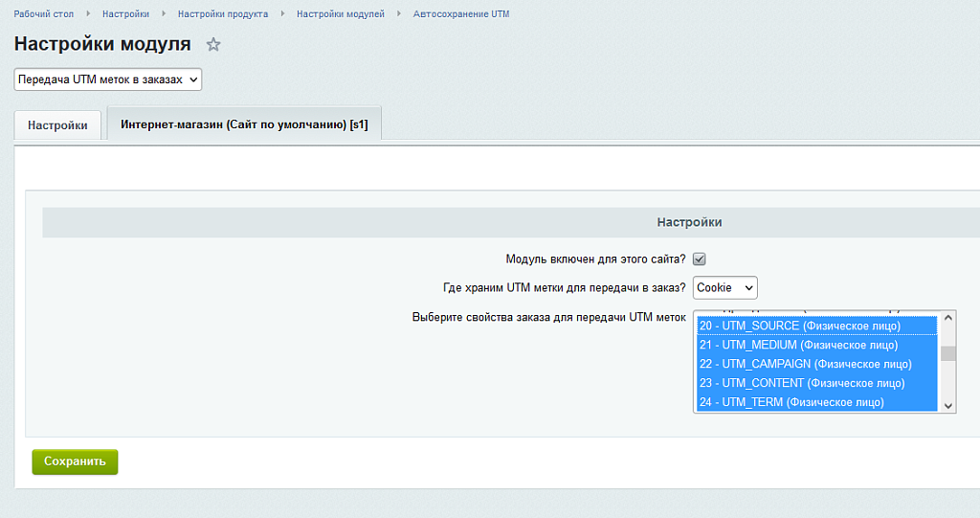
Task: Select 24 - UTM_TERM list option
Action: [x=791, y=402]
